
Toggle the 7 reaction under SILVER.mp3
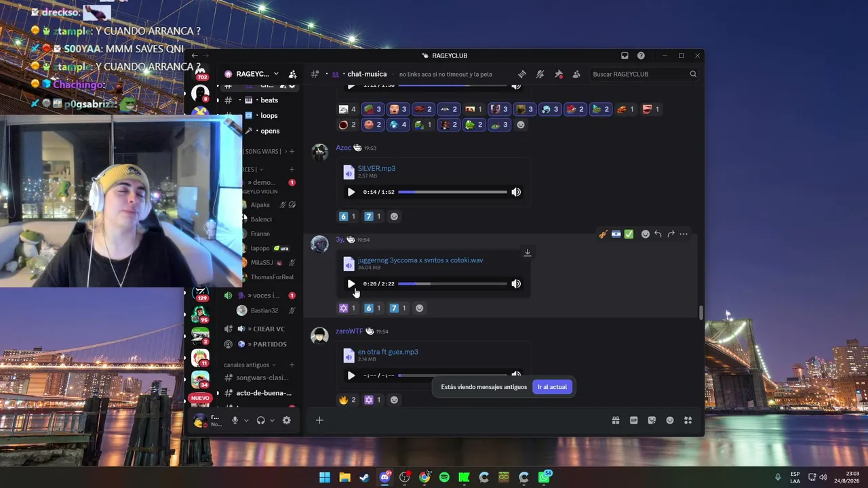point(373,216)
